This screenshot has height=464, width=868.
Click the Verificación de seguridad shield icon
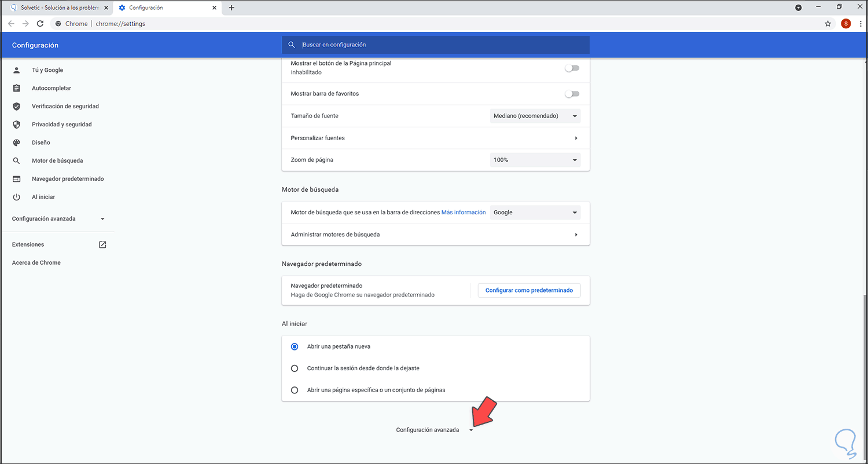coord(16,107)
